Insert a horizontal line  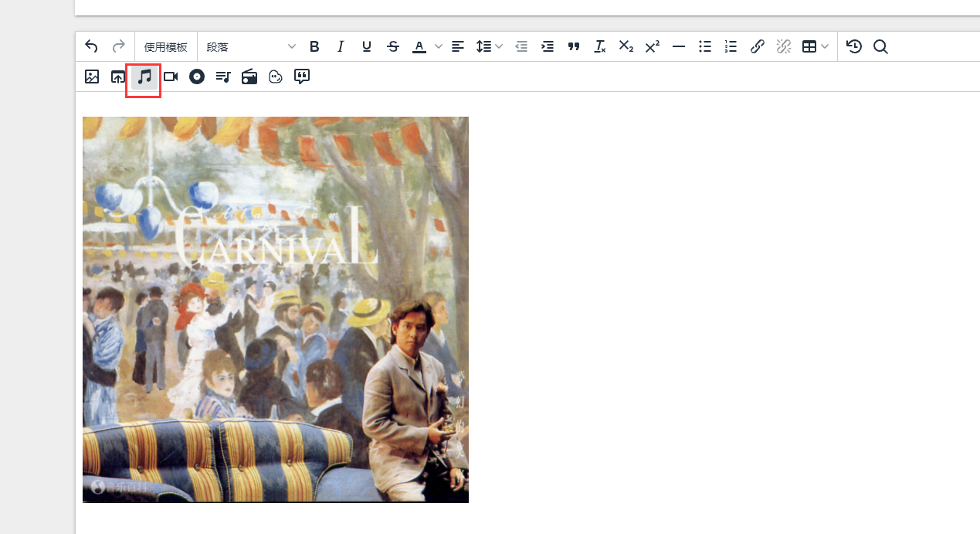pos(679,47)
